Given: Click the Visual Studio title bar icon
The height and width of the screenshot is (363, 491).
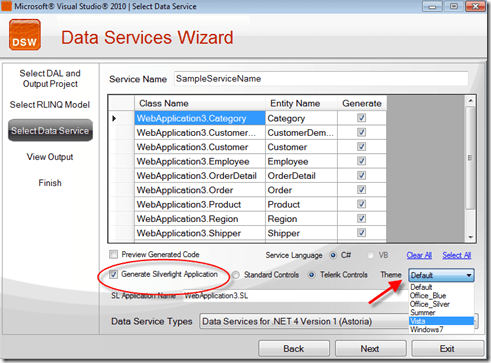Looking at the screenshot, I should tap(6, 6).
